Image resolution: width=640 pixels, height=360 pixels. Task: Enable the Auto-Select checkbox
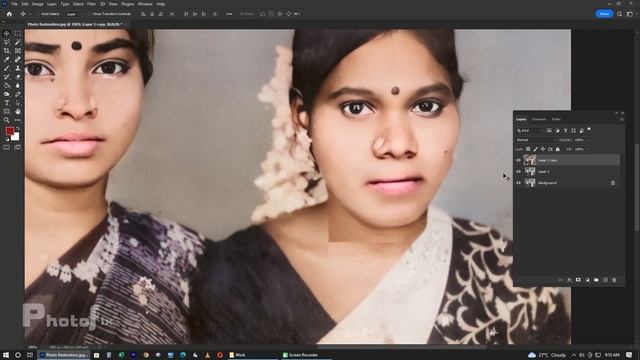(x=39, y=14)
